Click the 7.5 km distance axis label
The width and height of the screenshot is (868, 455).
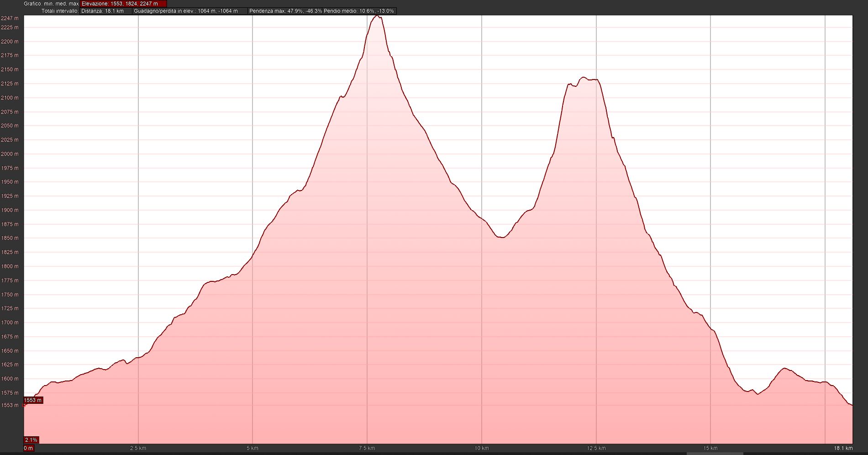tap(367, 448)
